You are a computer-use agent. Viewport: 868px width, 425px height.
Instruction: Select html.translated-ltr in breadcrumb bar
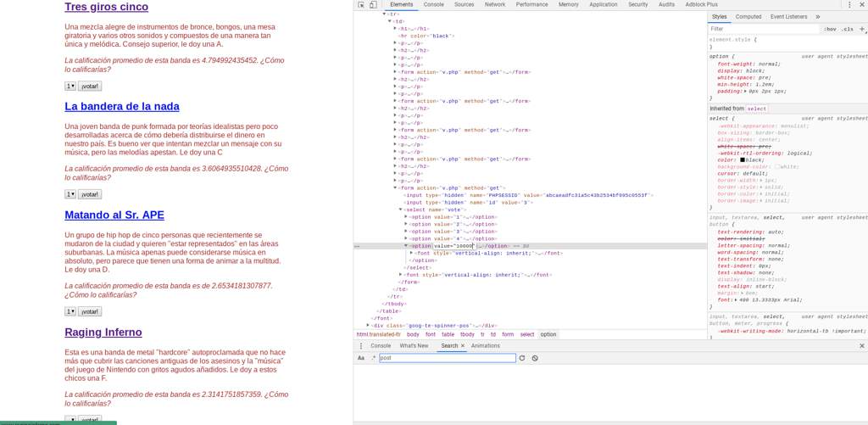click(x=378, y=335)
